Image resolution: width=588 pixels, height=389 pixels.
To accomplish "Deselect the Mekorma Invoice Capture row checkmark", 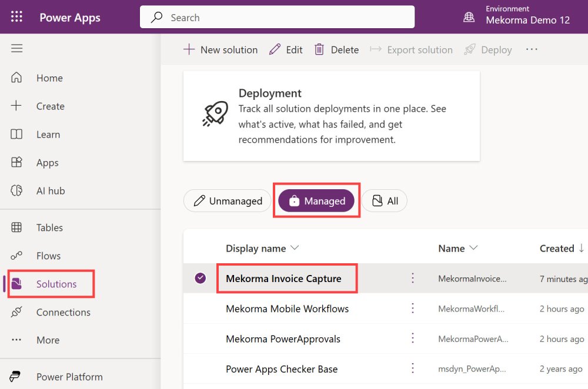I will pyautogui.click(x=201, y=279).
